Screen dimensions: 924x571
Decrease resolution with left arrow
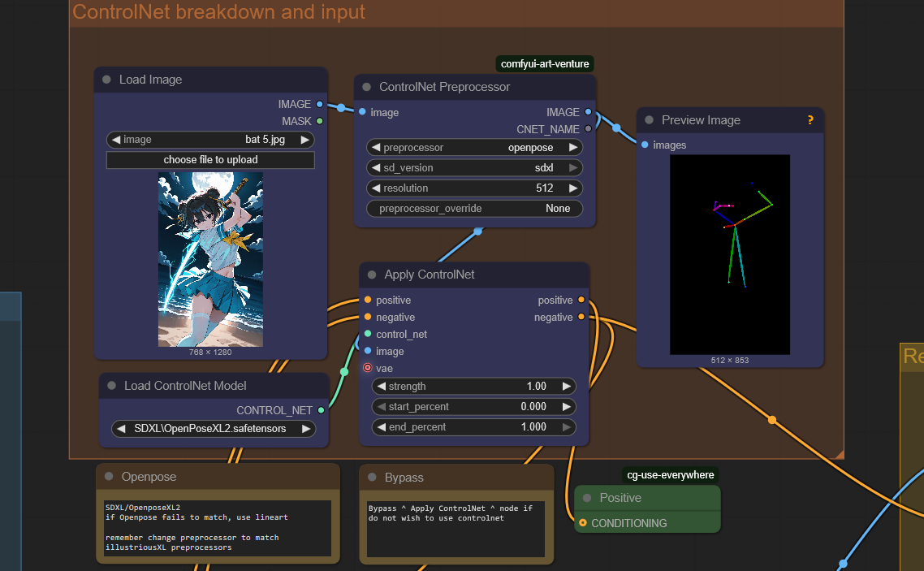[x=376, y=188]
